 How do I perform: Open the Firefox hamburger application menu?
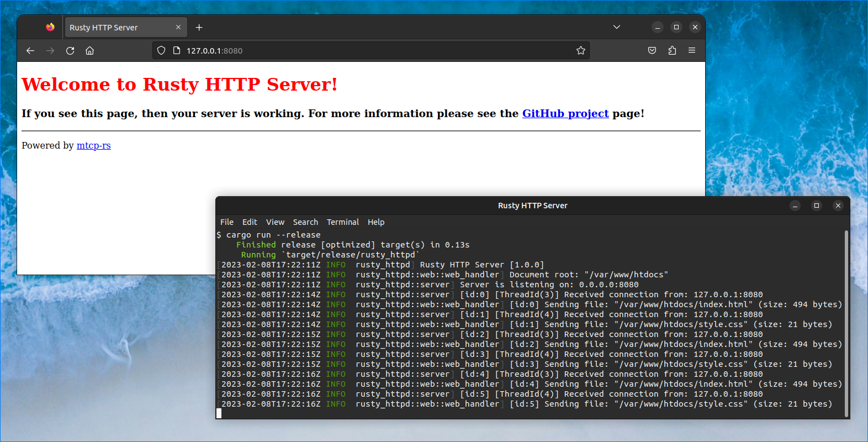pyautogui.click(x=692, y=50)
